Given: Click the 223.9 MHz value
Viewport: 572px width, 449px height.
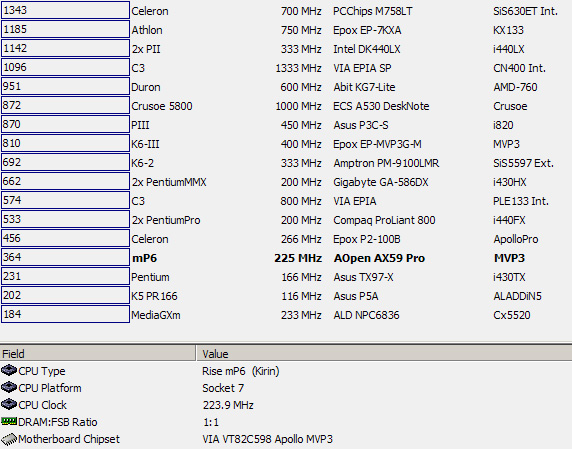Looking at the screenshot, I should tap(228, 405).
